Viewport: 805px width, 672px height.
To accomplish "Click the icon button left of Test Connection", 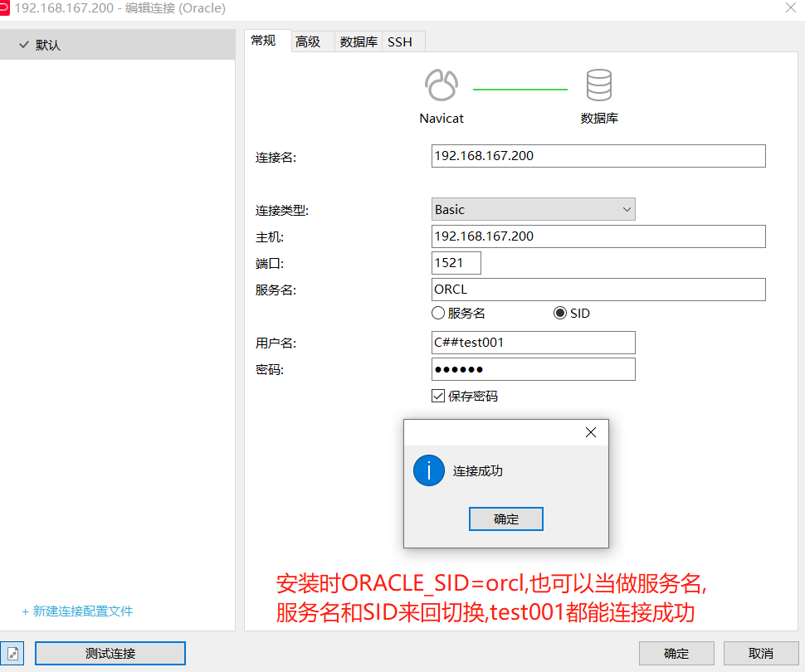I will (12, 654).
